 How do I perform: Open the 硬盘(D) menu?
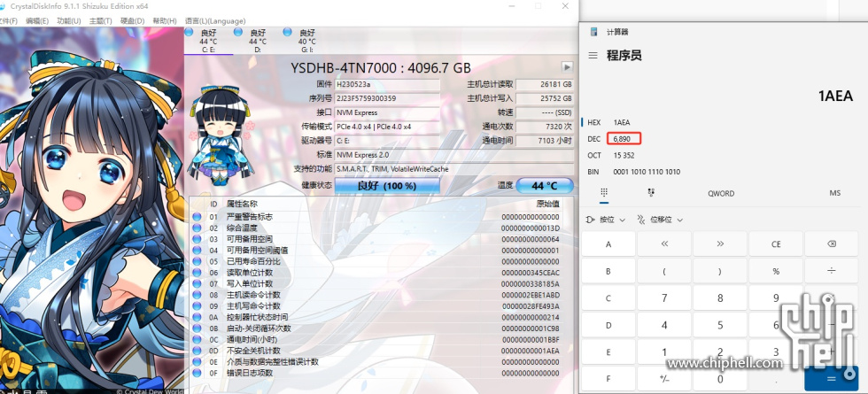[132, 21]
